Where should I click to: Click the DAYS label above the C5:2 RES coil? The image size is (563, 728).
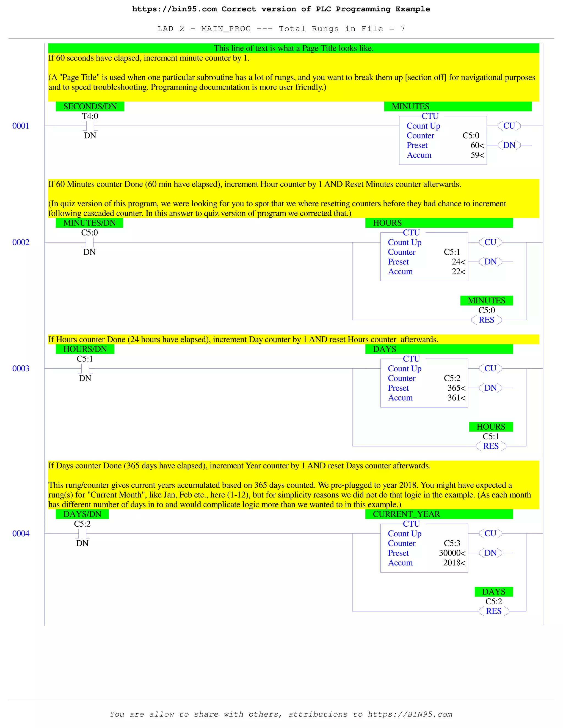coord(494,592)
